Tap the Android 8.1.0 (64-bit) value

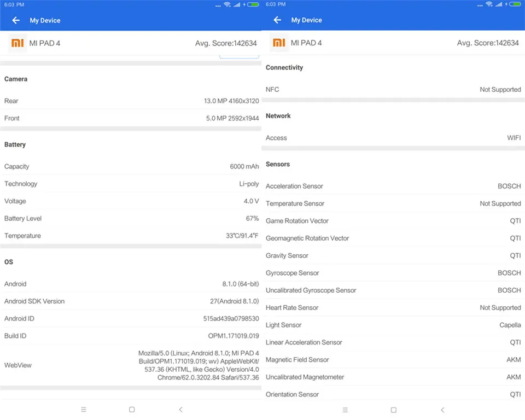pos(241,284)
